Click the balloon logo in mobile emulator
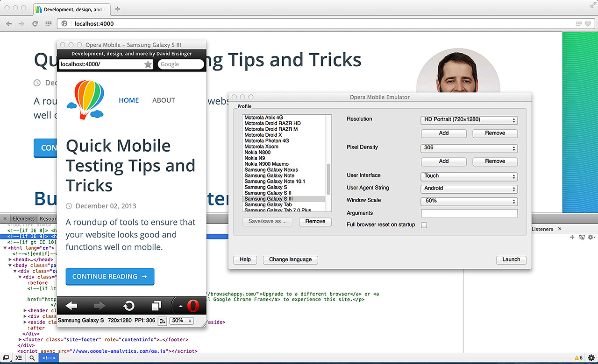Viewport: 598px width, 364px height. click(x=85, y=100)
